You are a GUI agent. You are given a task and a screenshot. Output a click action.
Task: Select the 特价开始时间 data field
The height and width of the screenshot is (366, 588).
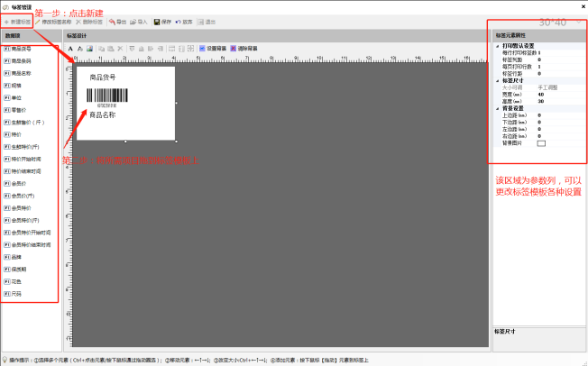[x=23, y=160]
